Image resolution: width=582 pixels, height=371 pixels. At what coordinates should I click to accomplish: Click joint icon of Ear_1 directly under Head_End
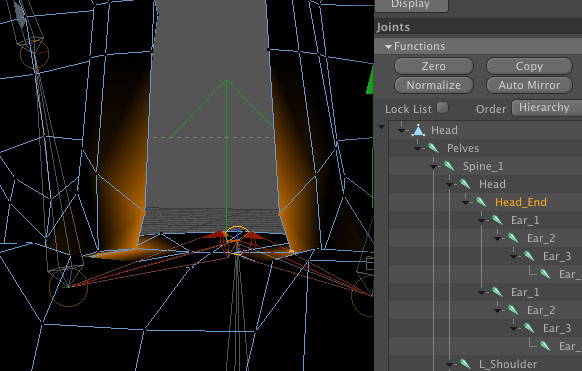point(497,220)
